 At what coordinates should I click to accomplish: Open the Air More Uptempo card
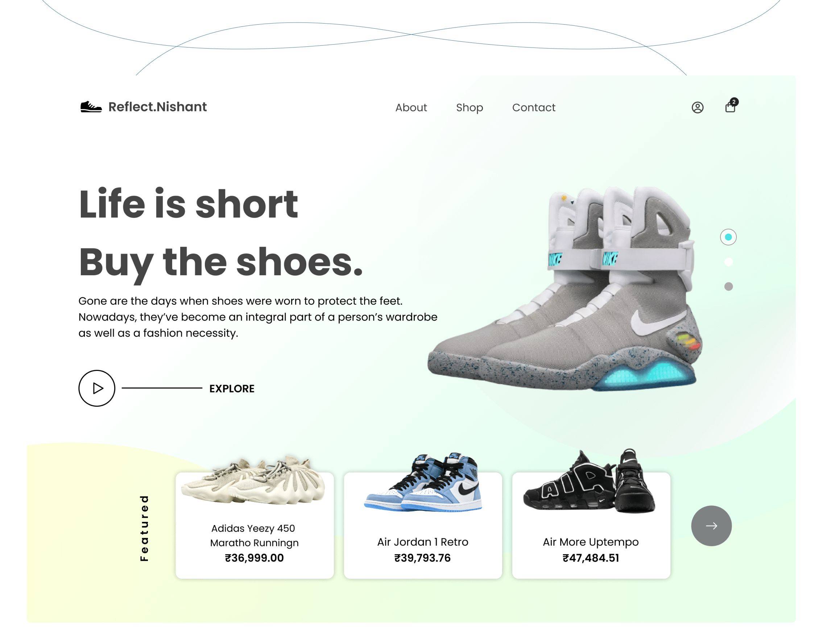tap(591, 525)
